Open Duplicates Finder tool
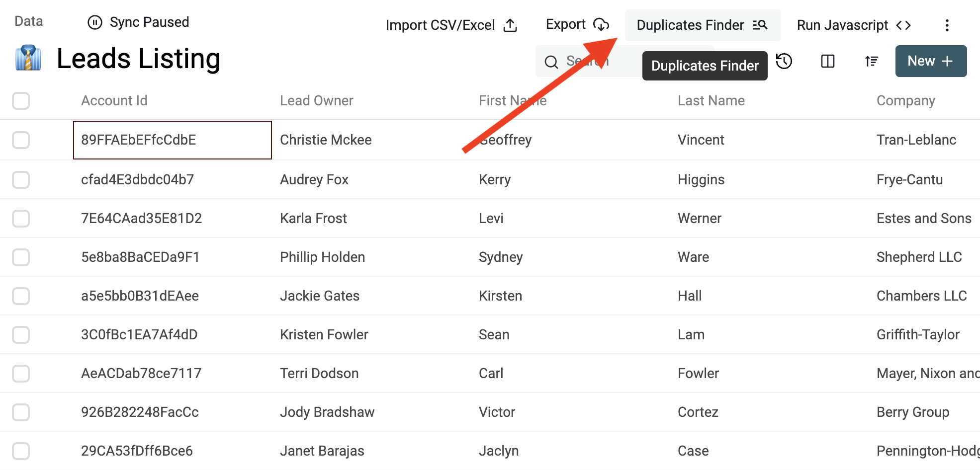The width and height of the screenshot is (980, 470). point(703,25)
